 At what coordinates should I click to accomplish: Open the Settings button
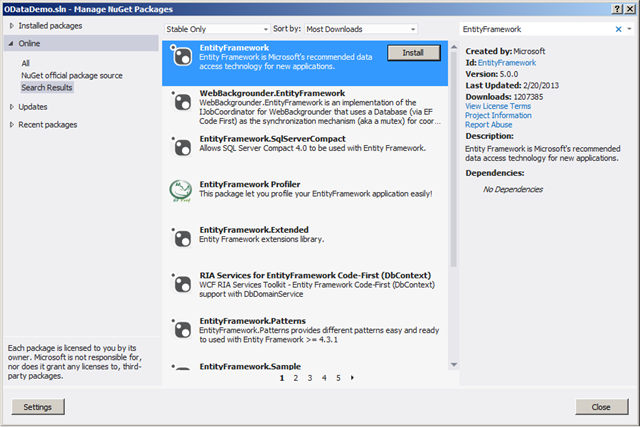[x=38, y=407]
